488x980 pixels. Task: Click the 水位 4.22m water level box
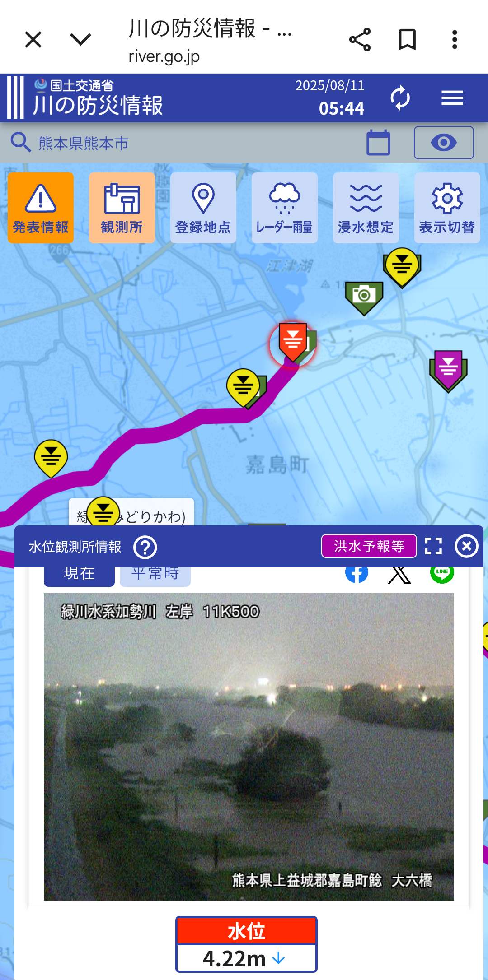(x=246, y=944)
